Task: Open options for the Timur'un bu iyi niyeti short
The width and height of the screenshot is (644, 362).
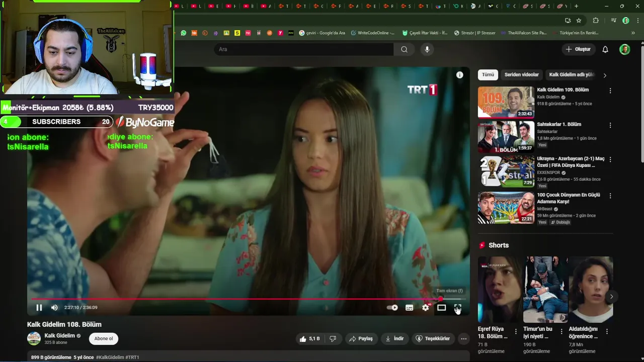Action: click(561, 332)
